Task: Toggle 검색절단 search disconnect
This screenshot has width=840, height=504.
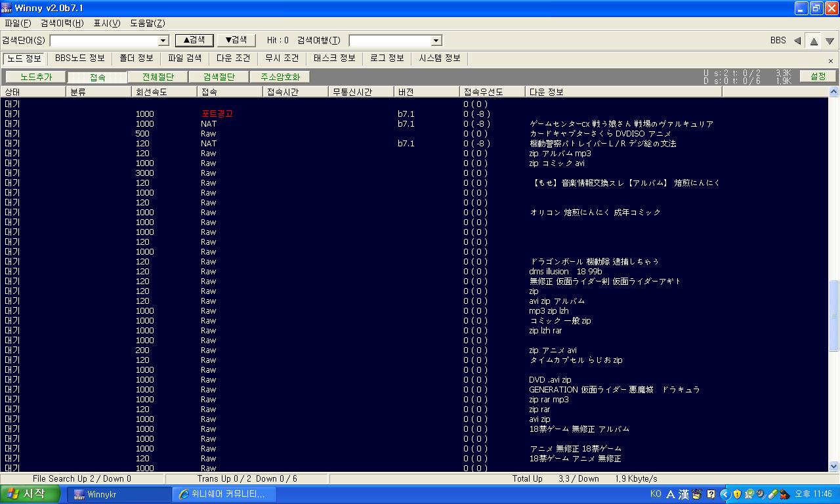Action: (219, 77)
